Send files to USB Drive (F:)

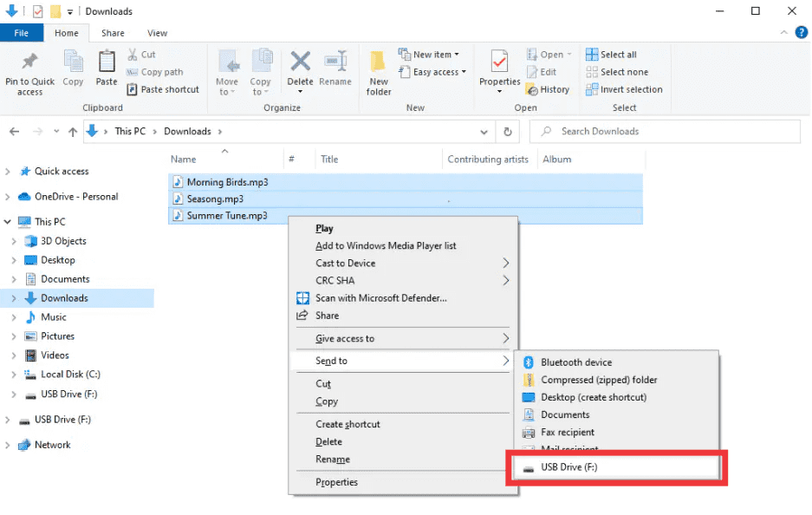(x=616, y=467)
